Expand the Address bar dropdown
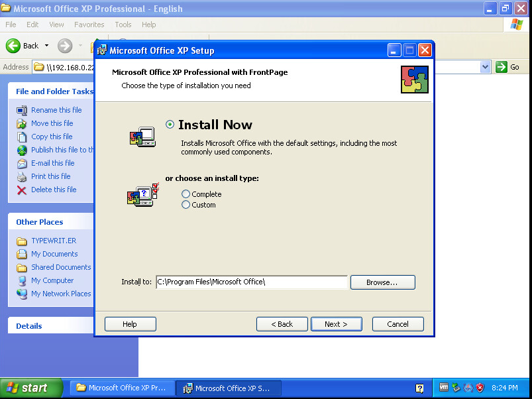This screenshot has width=532, height=399. (x=485, y=67)
